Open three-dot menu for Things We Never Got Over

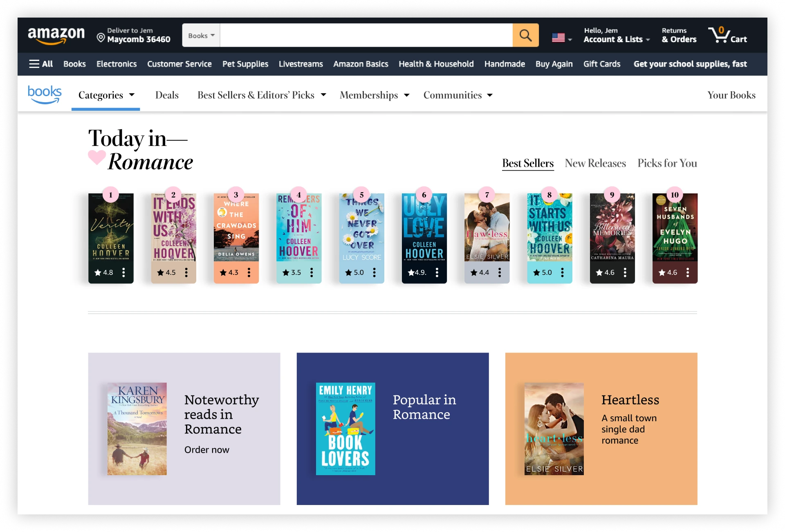coord(374,272)
